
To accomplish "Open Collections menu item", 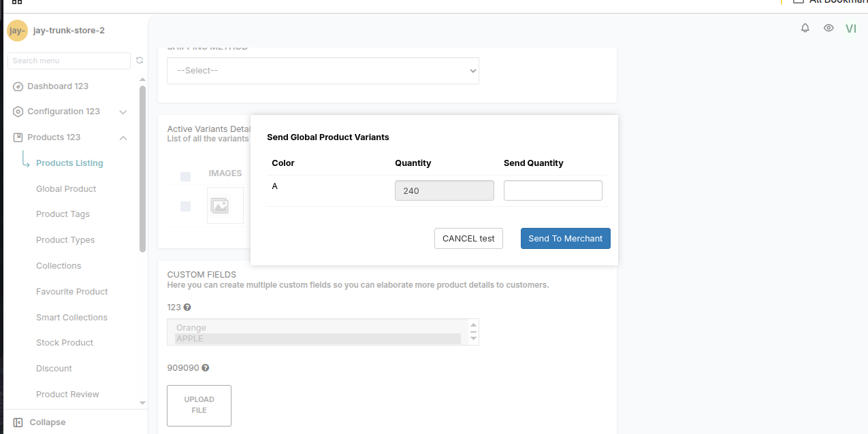I will point(59,266).
